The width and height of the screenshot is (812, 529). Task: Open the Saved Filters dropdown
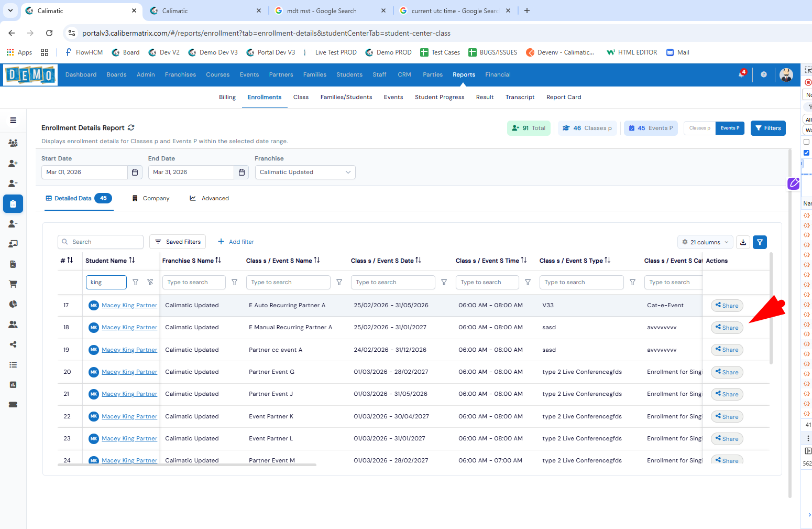click(178, 242)
